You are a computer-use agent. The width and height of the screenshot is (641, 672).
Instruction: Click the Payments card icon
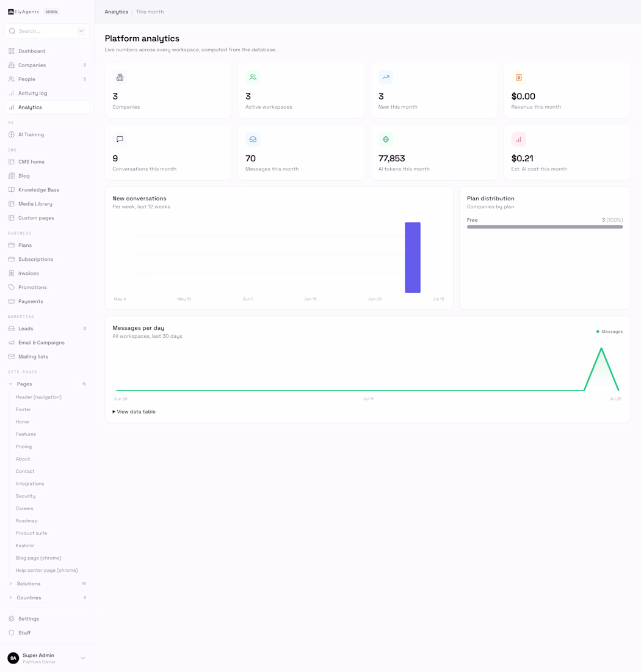[x=12, y=301]
